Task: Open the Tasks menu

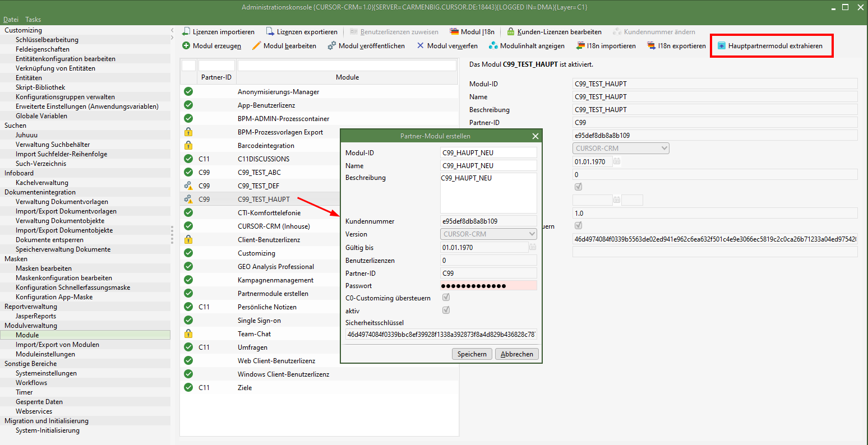Action: point(33,20)
